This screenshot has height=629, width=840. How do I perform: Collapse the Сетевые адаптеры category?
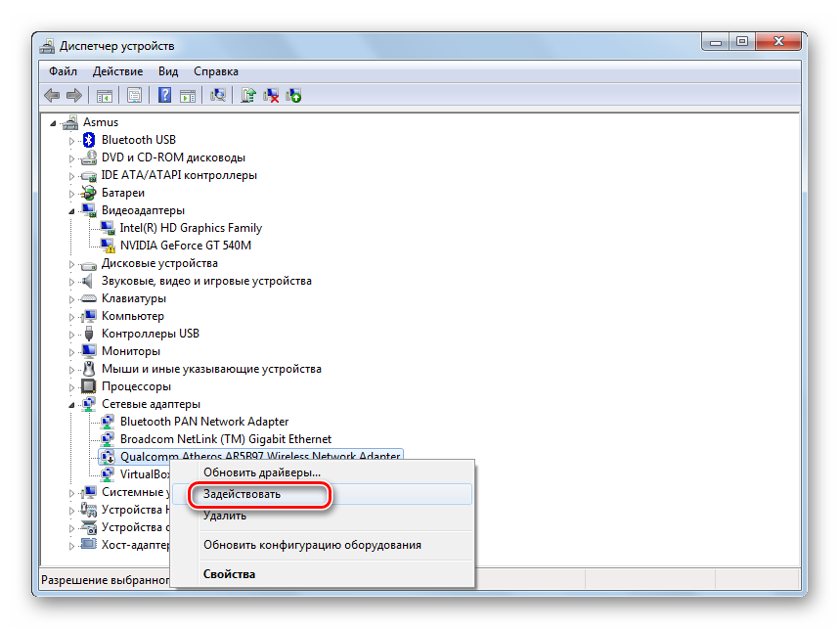[71, 404]
